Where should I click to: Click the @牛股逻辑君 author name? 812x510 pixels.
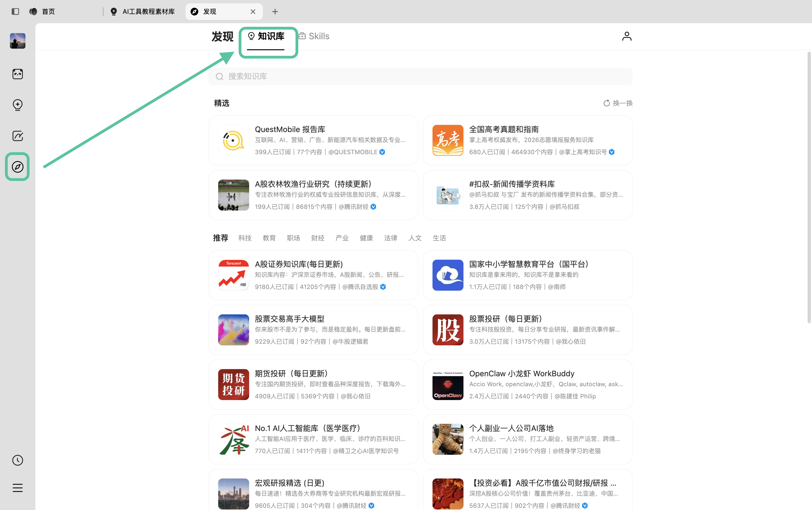pyautogui.click(x=350, y=342)
